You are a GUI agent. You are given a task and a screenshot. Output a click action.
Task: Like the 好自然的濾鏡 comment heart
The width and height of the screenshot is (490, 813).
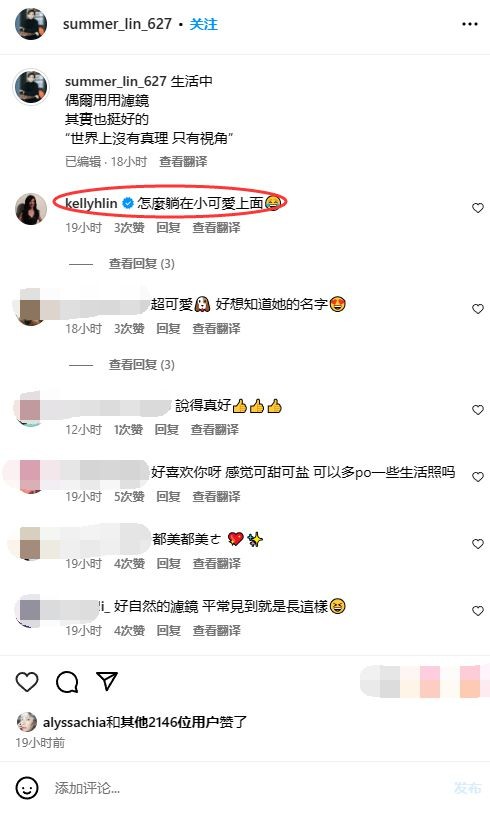coord(478,611)
